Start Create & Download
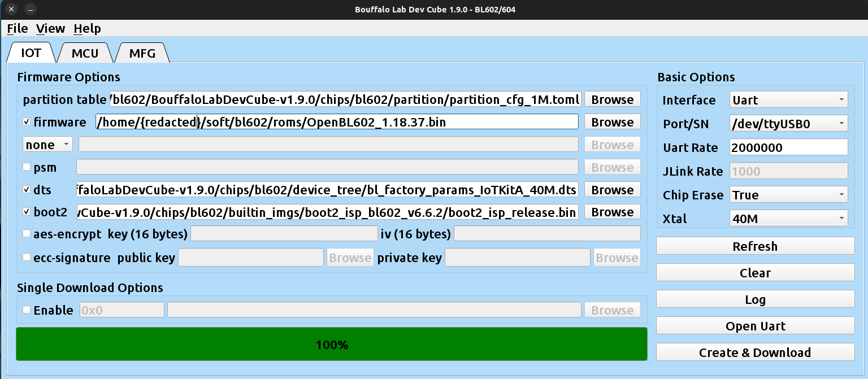Image resolution: width=868 pixels, height=379 pixels. (x=755, y=352)
